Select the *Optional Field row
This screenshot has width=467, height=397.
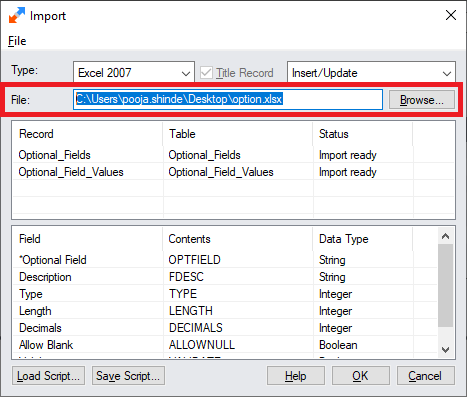pos(225,260)
